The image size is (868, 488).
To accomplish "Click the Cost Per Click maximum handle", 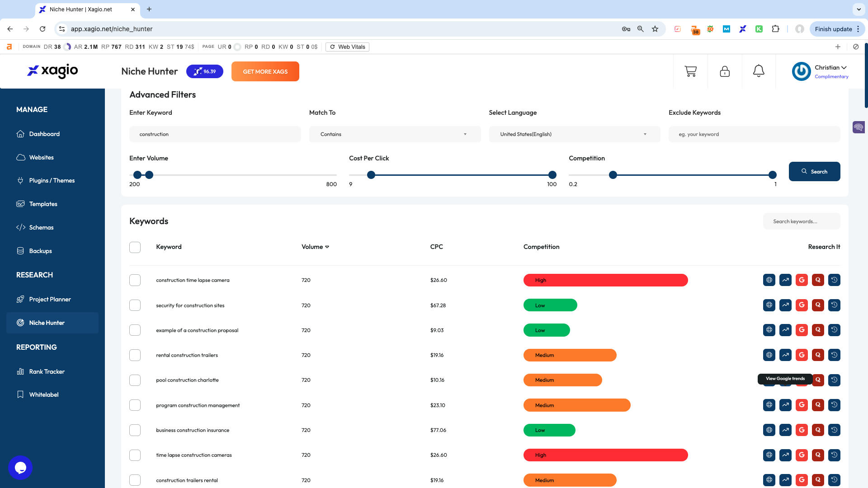I will click(552, 175).
